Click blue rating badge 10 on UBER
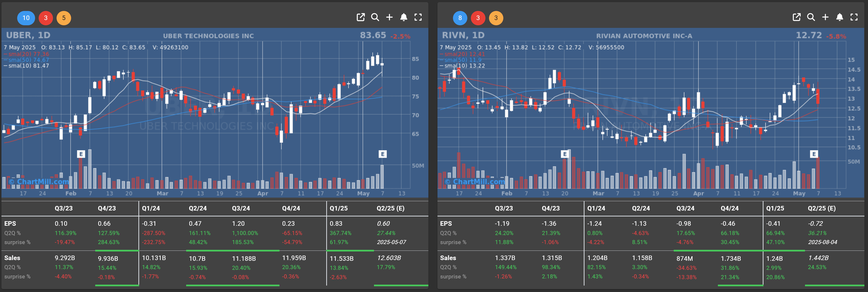 pos(26,18)
